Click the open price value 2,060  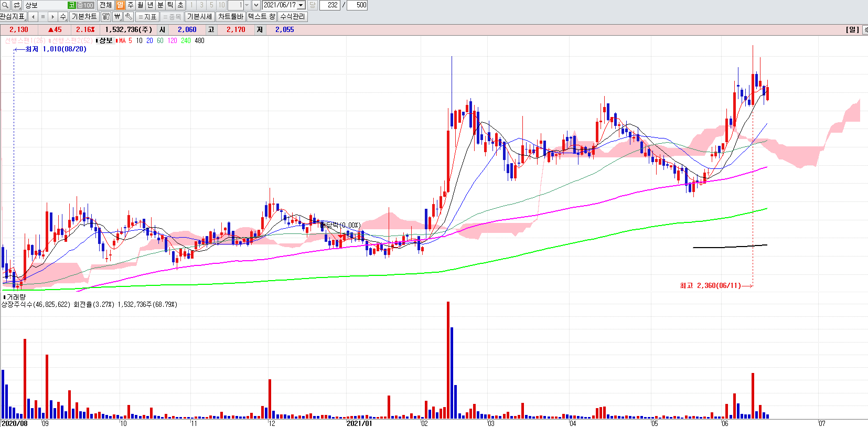(x=187, y=30)
